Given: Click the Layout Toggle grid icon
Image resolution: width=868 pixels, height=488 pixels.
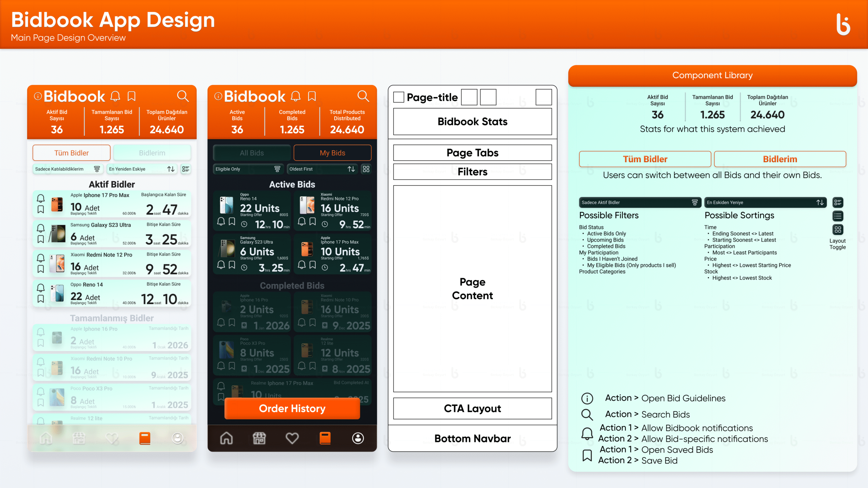Looking at the screenshot, I should click(838, 229).
